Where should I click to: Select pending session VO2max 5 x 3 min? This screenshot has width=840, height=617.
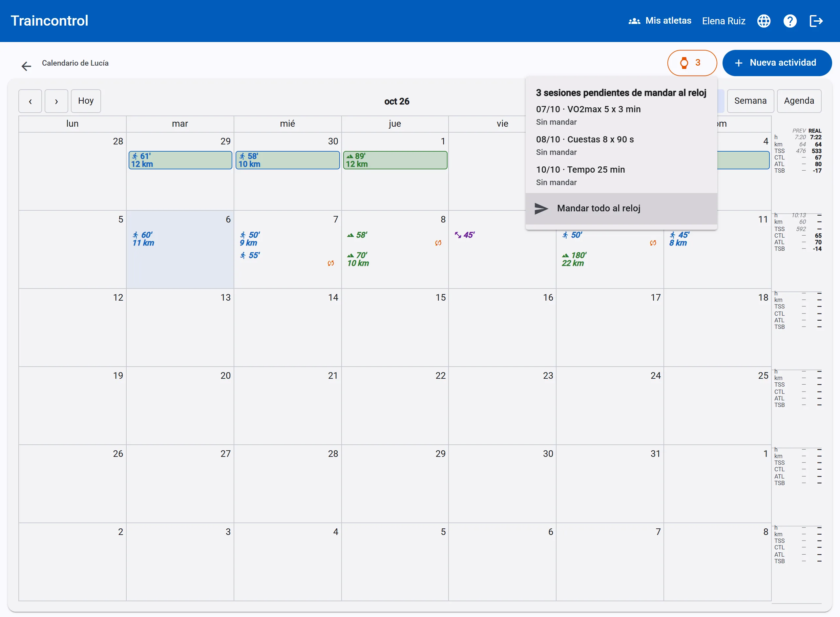tap(621, 115)
